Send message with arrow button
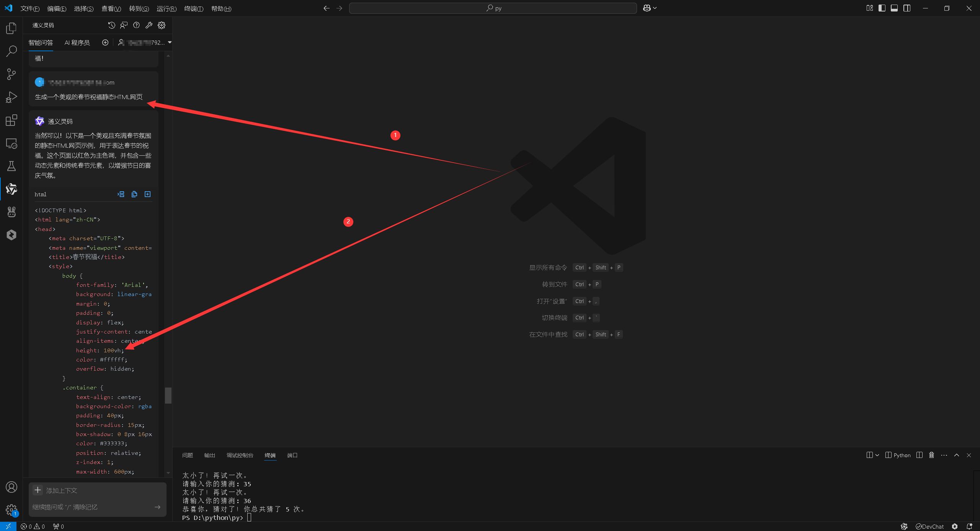Screen dimensions: 980x531 (x=157, y=507)
